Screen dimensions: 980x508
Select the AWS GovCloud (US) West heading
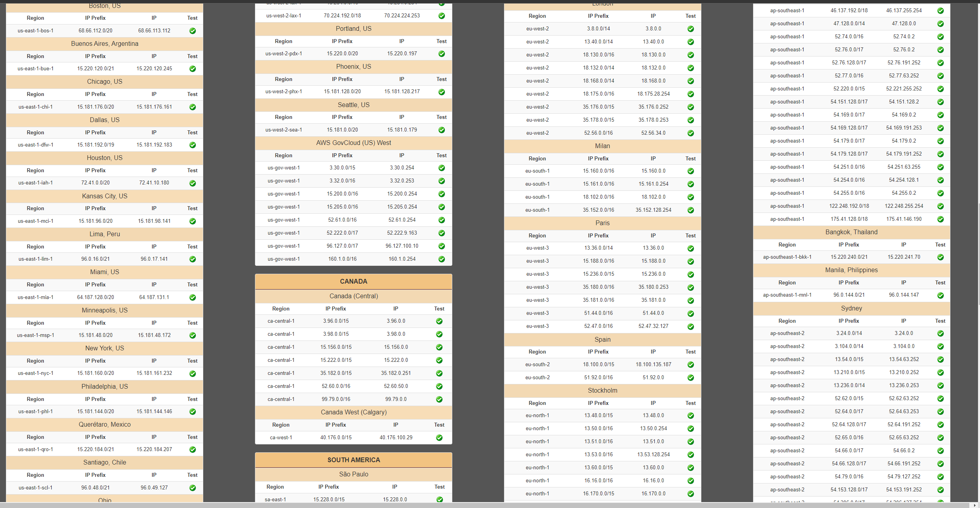click(x=353, y=143)
